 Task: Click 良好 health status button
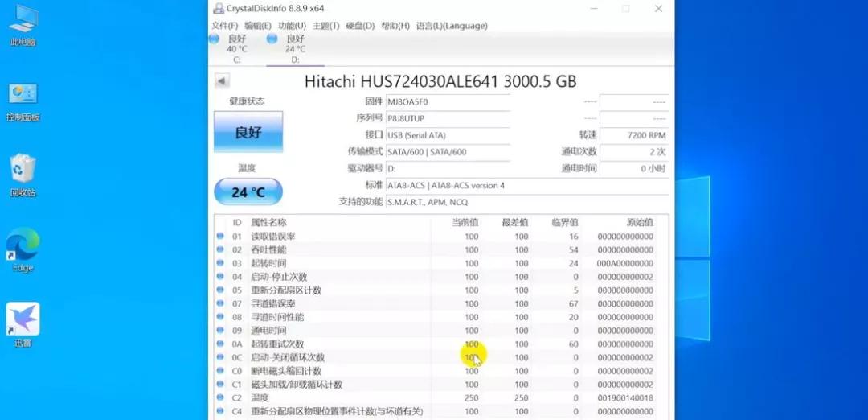tap(248, 132)
